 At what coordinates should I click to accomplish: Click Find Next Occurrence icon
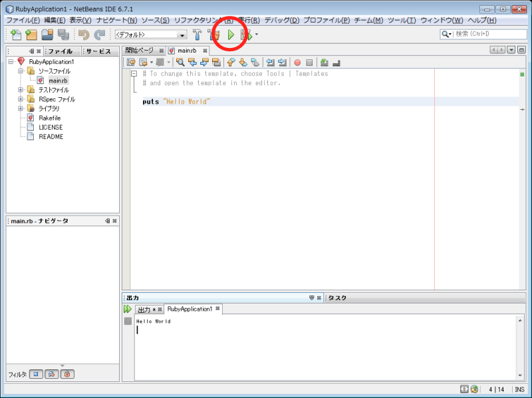coord(204,62)
